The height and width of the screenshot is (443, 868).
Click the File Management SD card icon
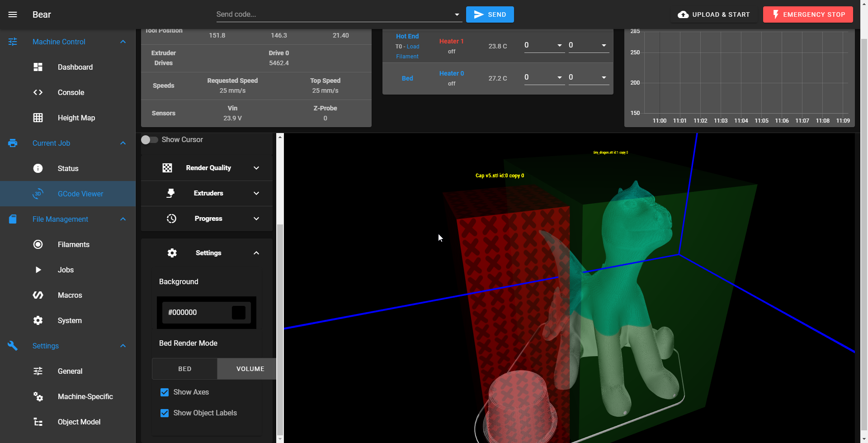coord(13,219)
